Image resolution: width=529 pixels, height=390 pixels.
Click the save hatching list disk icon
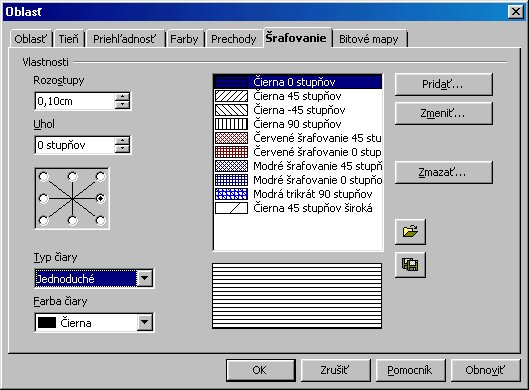tap(410, 265)
